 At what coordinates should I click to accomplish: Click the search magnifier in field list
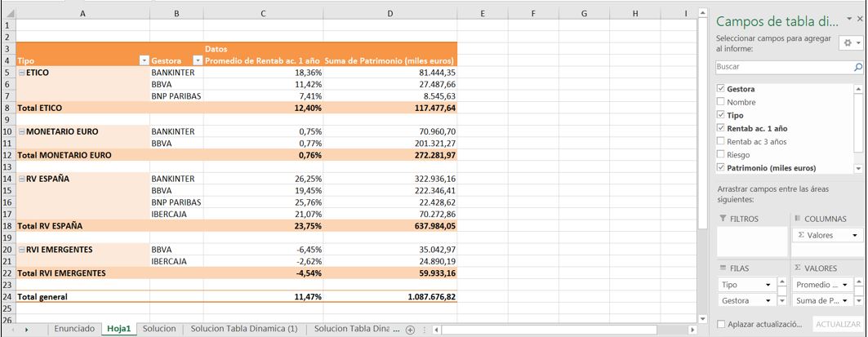(858, 67)
